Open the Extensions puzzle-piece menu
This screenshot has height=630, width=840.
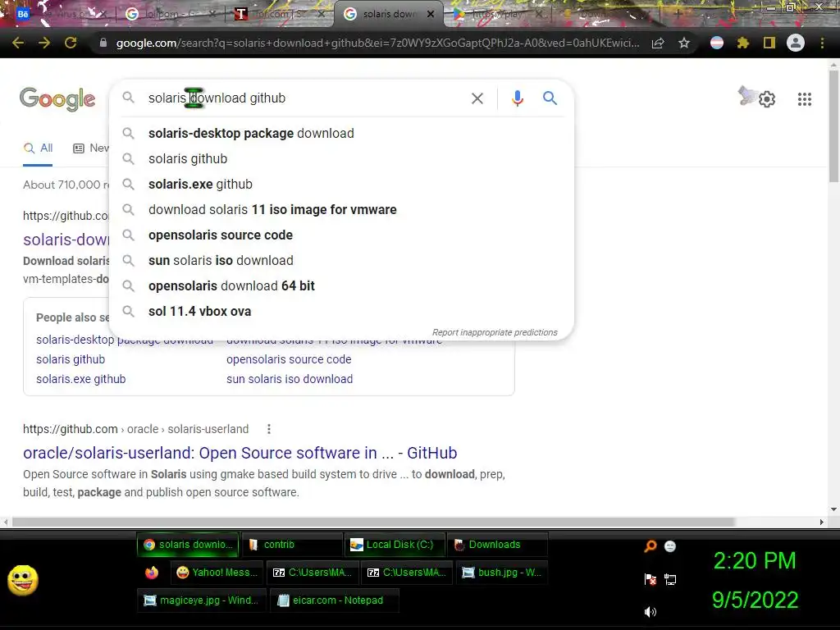click(x=743, y=43)
